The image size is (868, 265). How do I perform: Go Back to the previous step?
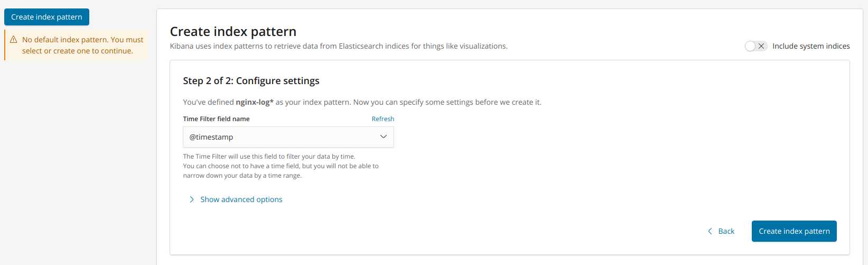click(721, 231)
